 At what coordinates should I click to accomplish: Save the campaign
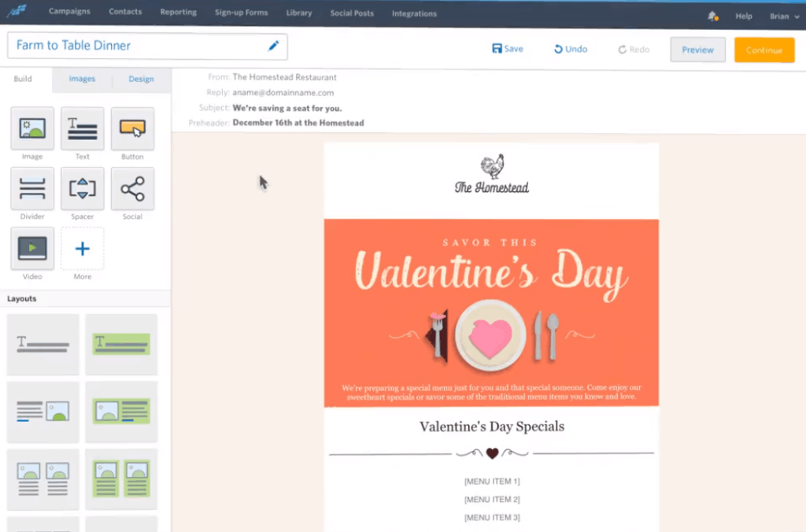[508, 49]
